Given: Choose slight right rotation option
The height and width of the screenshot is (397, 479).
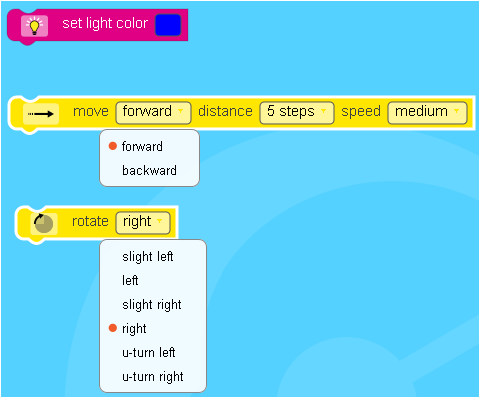Looking at the screenshot, I should pos(153,305).
